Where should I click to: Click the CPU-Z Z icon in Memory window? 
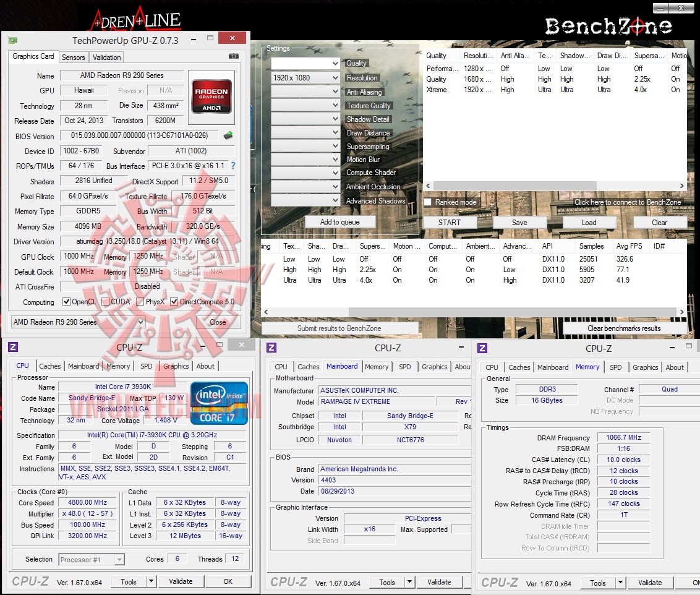[482, 348]
